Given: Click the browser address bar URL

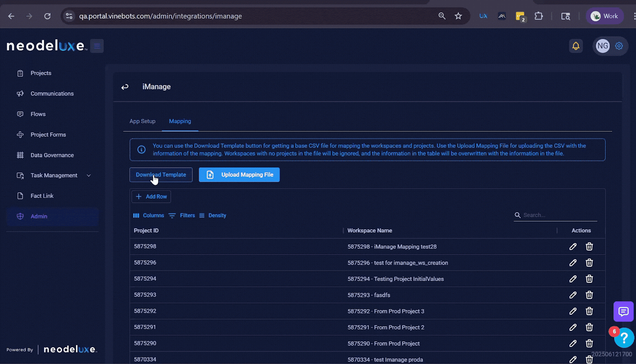Looking at the screenshot, I should [x=160, y=16].
